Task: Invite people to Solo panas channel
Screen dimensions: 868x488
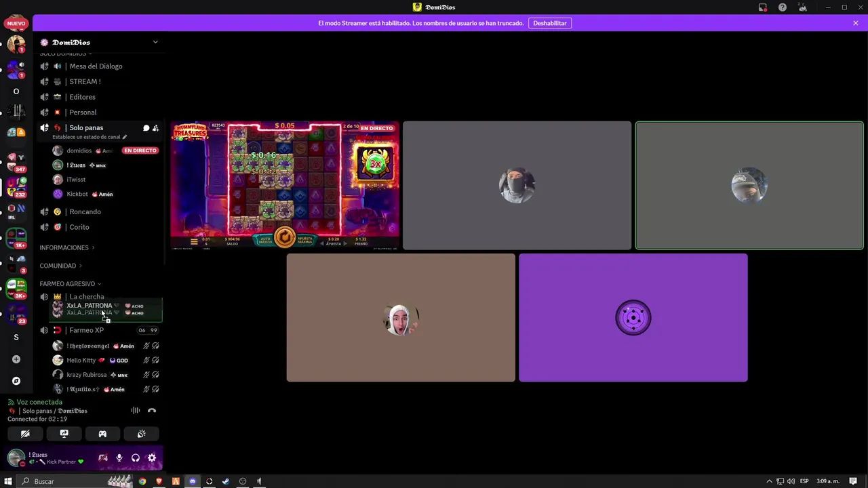Action: (155, 128)
